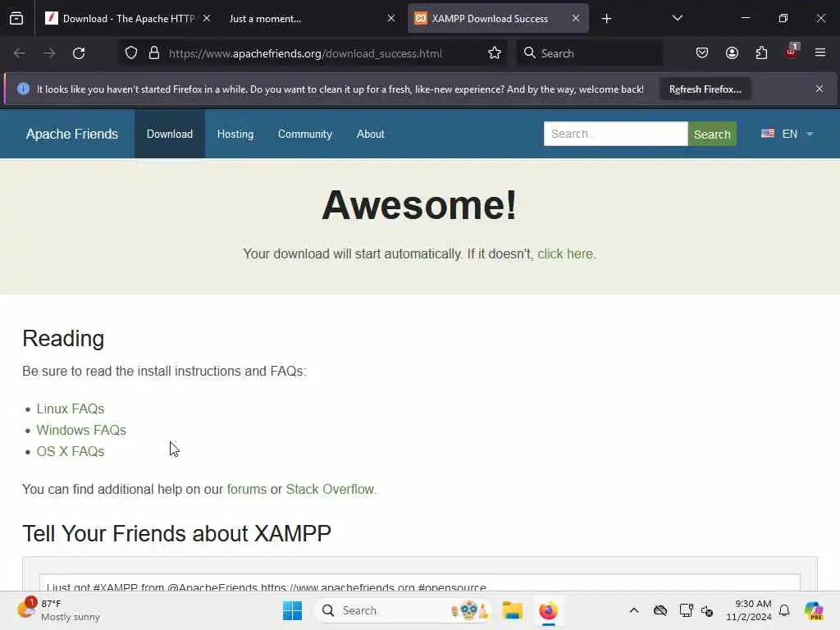
Task: Open Linux FAQs link
Action: coord(71,409)
